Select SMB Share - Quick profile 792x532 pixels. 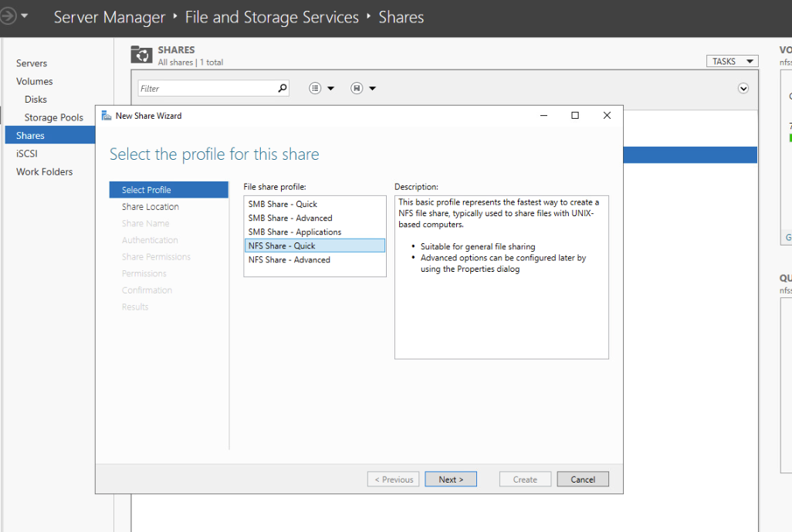pos(283,204)
